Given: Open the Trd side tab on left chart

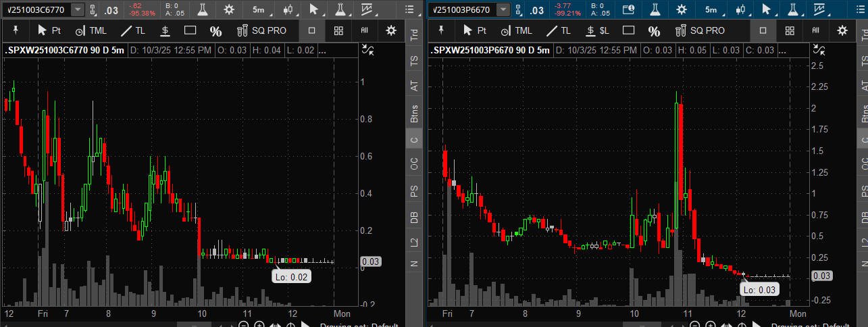Looking at the screenshot, I should click(x=414, y=36).
